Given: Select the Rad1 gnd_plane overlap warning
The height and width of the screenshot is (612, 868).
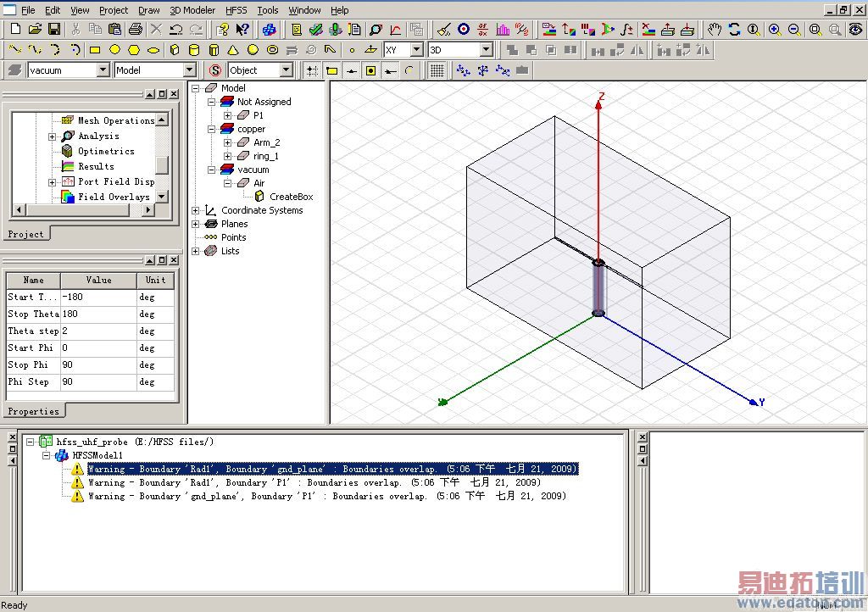Looking at the screenshot, I should 332,469.
